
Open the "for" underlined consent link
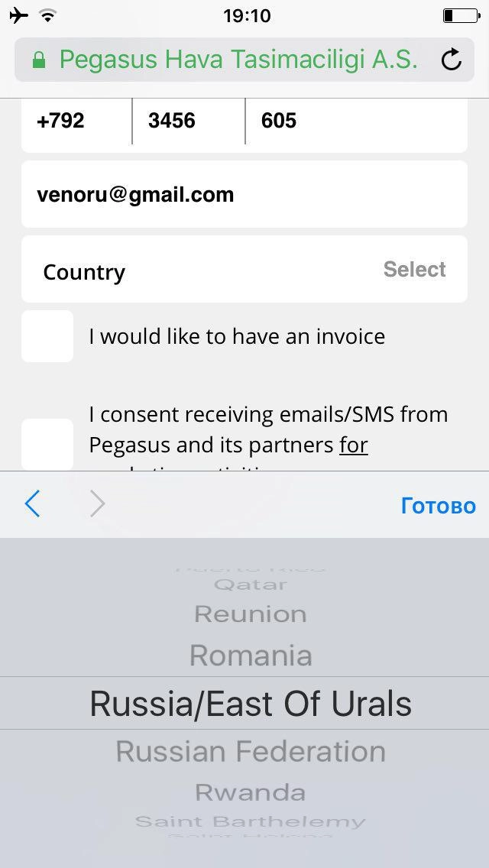[354, 445]
